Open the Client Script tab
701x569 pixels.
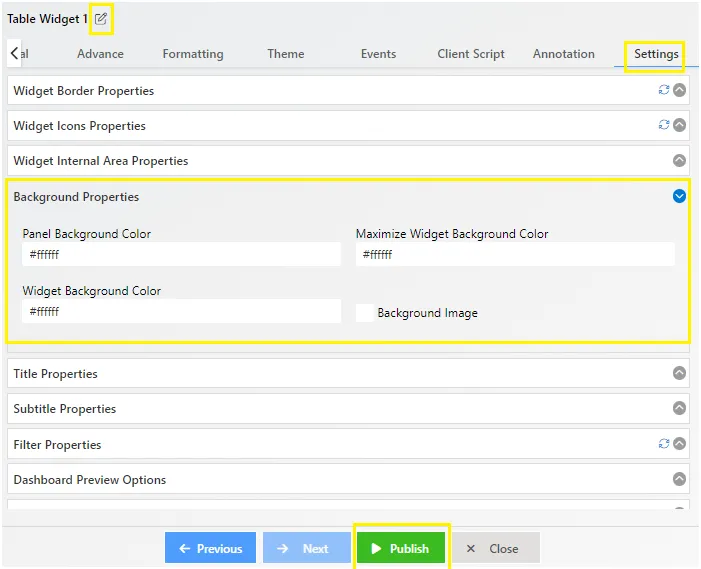coord(471,54)
